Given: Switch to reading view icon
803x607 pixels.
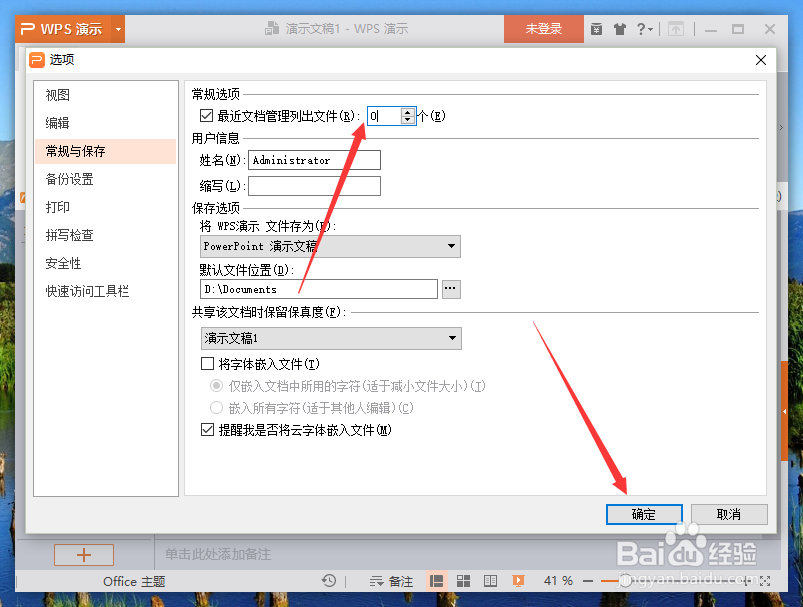Looking at the screenshot, I should coord(490,581).
